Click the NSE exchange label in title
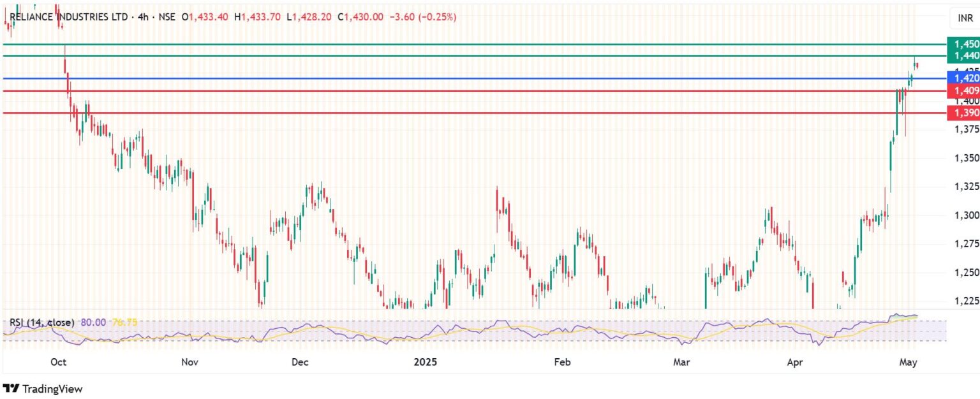This screenshot has height=399, width=980. coord(168,17)
